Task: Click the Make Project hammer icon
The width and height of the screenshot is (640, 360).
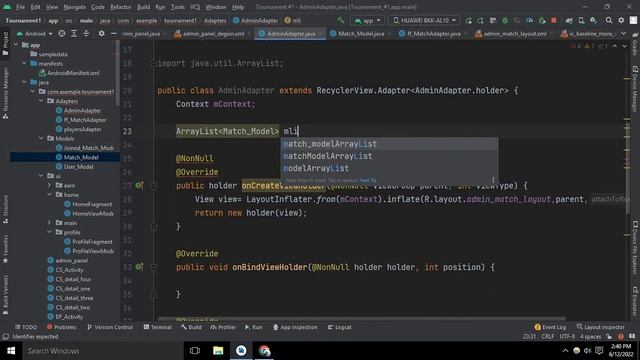Action: (340, 20)
